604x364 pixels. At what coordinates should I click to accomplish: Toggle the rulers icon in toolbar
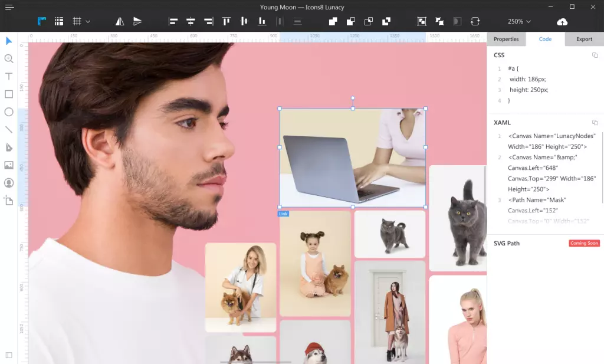click(42, 21)
